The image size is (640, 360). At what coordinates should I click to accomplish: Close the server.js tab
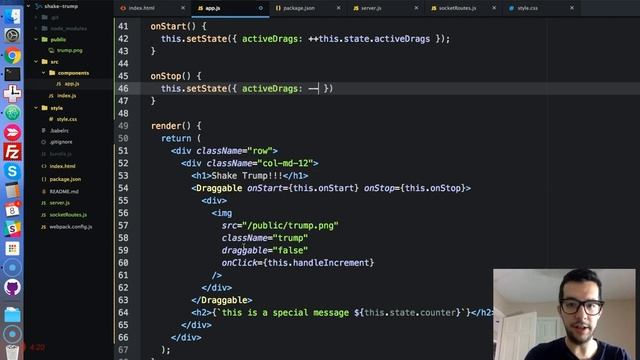click(416, 8)
